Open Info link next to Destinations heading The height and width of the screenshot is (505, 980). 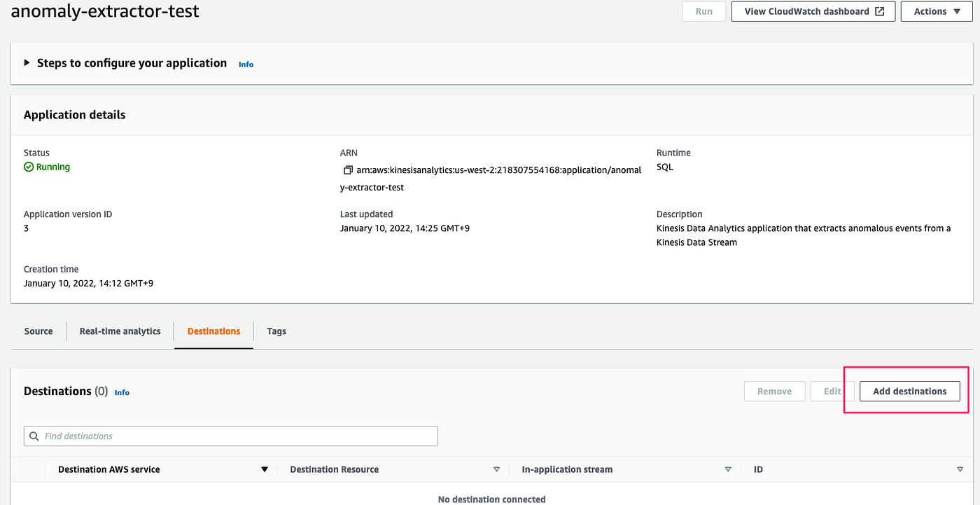coord(122,393)
